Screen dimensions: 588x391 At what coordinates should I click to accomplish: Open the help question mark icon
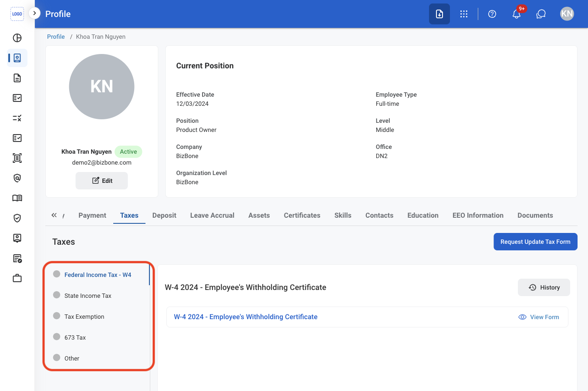[492, 14]
